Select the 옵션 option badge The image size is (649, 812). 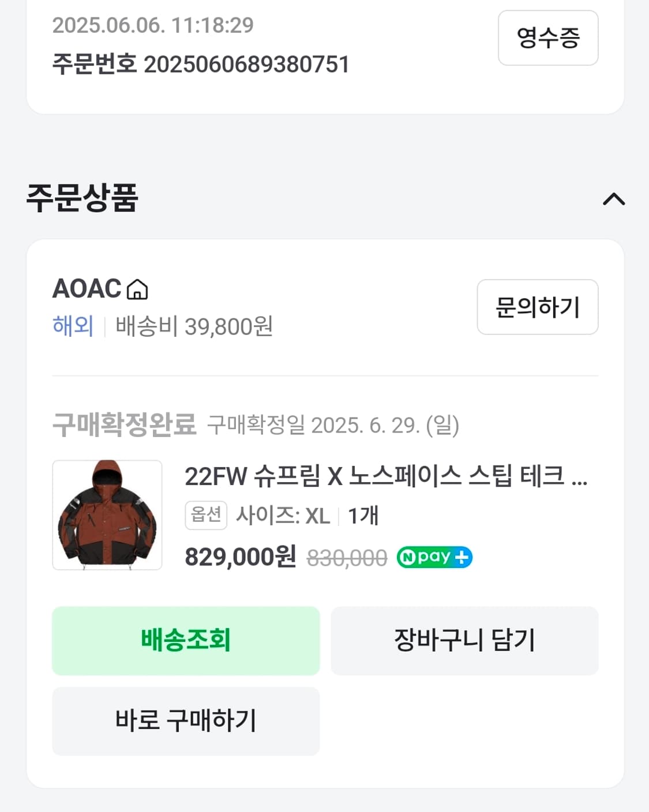click(x=206, y=515)
